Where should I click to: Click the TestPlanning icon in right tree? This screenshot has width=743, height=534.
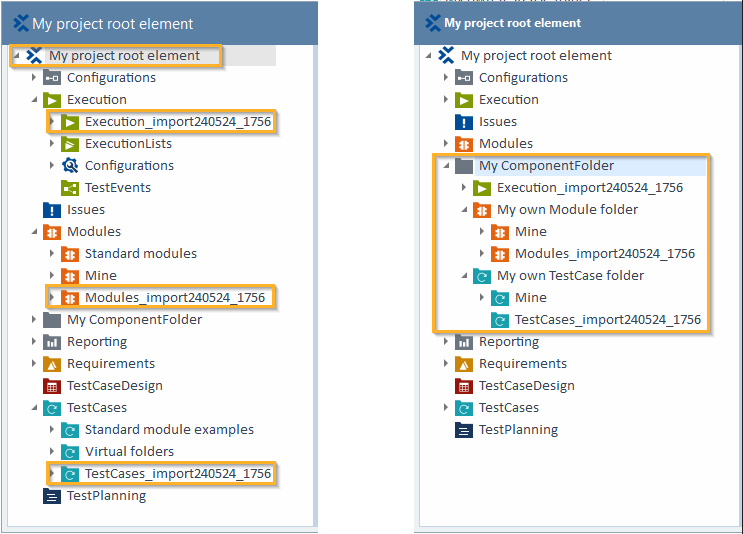click(463, 430)
